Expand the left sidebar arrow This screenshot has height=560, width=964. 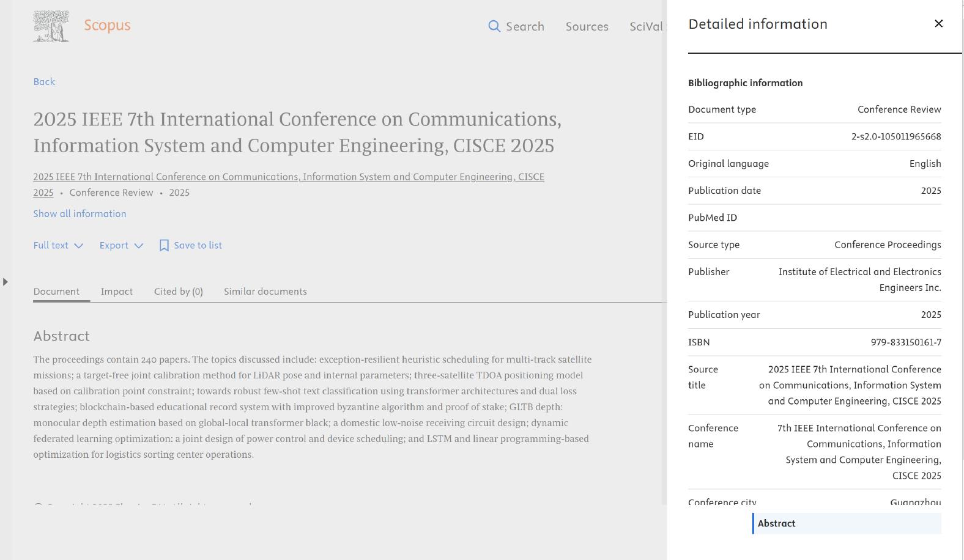[x=6, y=282]
